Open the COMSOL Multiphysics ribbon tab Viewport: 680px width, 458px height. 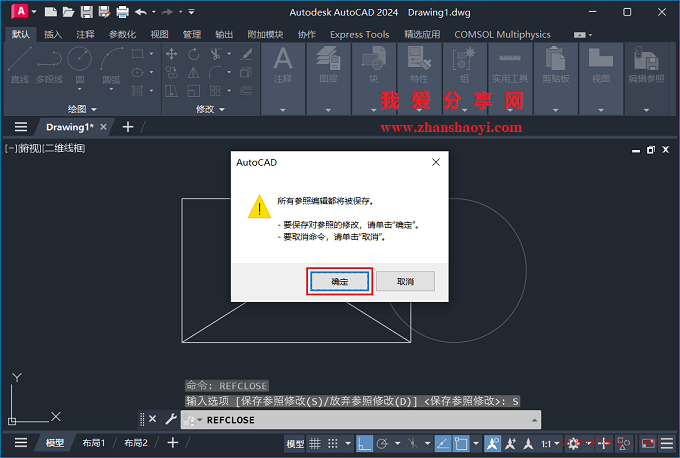(x=502, y=34)
